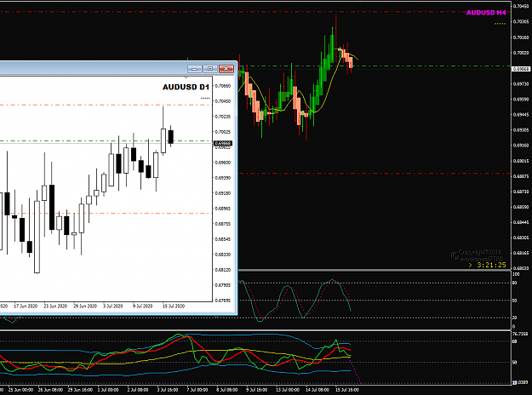Select the current price marker on H4 axis
Screen dimensions: 532x395
pos(521,69)
